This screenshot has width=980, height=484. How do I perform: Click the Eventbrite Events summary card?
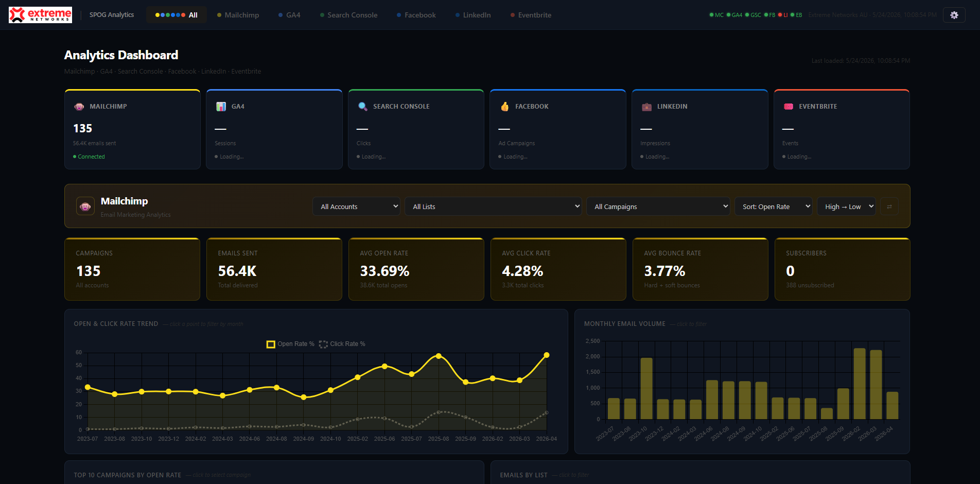coord(842,129)
